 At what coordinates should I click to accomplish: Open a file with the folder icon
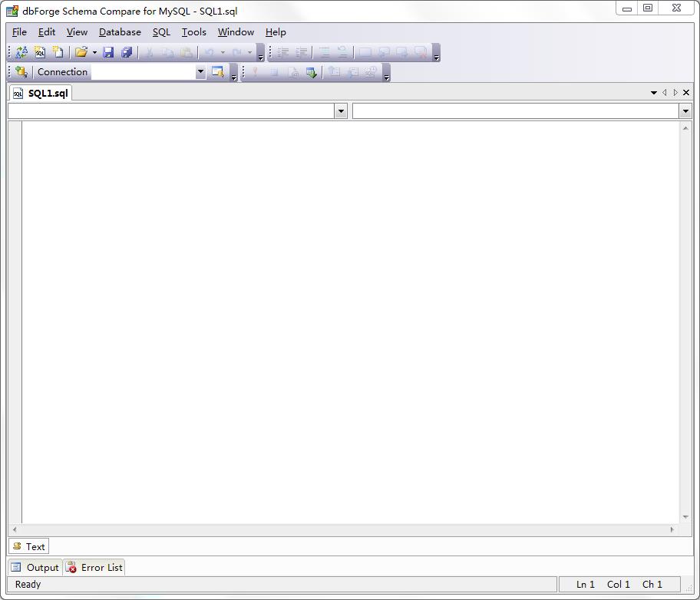click(x=81, y=52)
